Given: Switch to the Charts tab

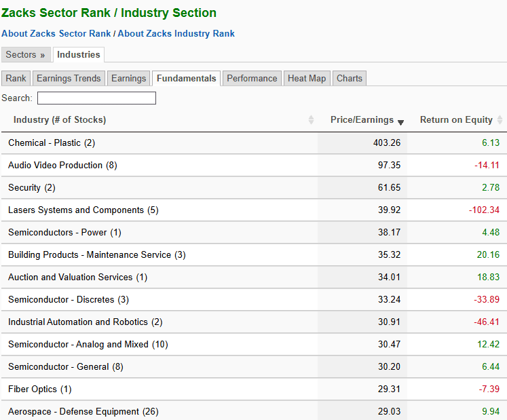Looking at the screenshot, I should [x=350, y=78].
